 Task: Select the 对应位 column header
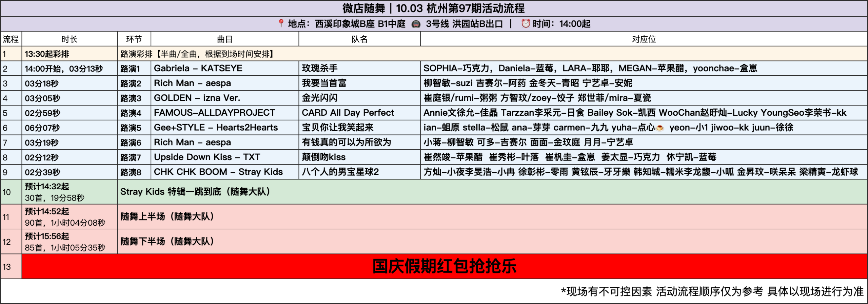644,39
